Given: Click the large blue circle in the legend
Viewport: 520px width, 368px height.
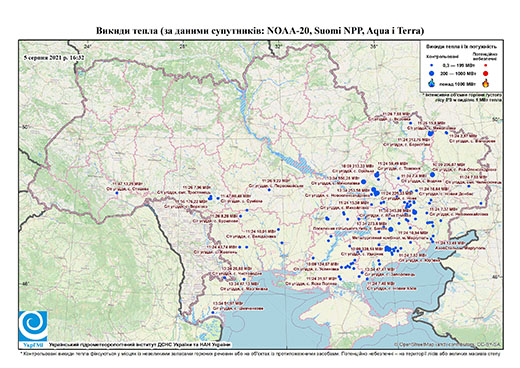Looking at the screenshot, I should pyautogui.click(x=432, y=73).
